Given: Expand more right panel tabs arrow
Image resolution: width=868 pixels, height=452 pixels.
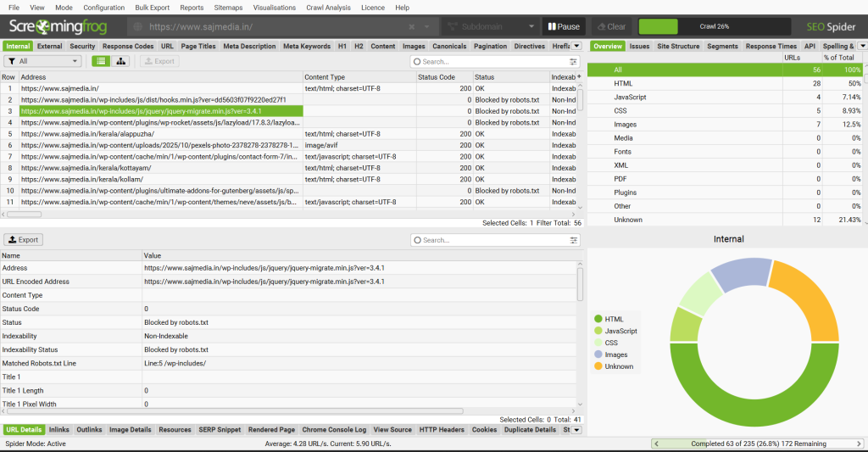Looking at the screenshot, I should (x=862, y=46).
